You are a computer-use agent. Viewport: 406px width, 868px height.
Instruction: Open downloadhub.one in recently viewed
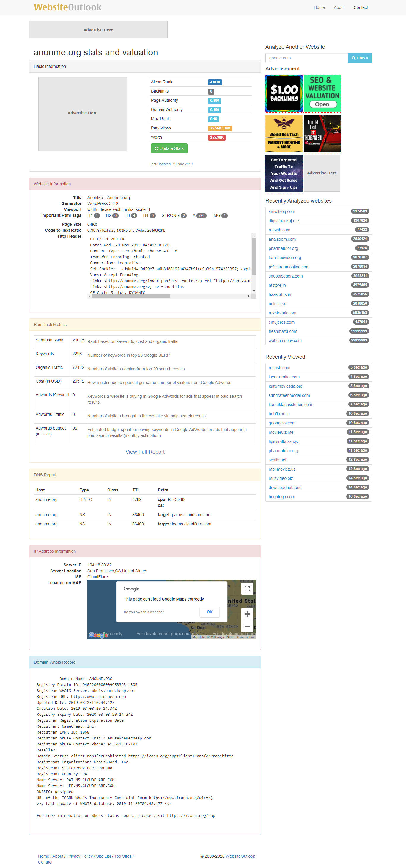pos(285,487)
